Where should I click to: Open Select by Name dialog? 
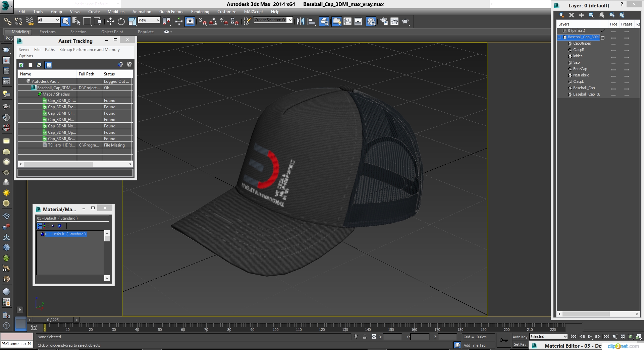76,21
